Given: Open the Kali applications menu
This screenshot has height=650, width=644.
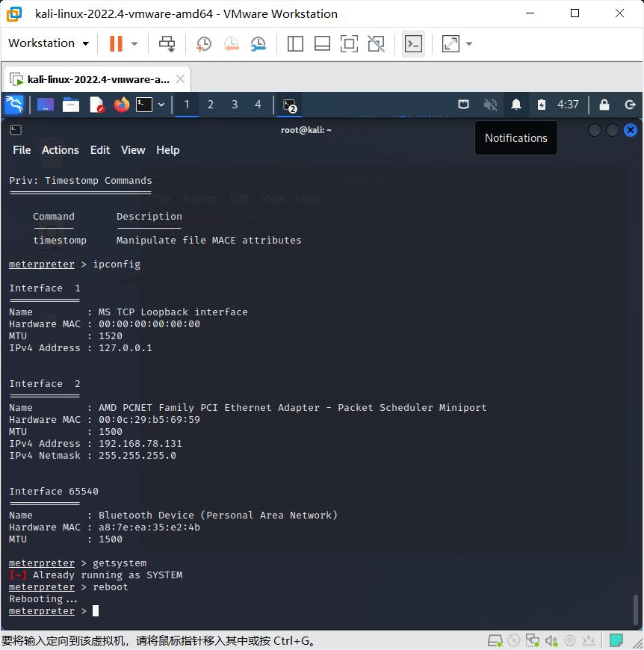Looking at the screenshot, I should pyautogui.click(x=14, y=105).
